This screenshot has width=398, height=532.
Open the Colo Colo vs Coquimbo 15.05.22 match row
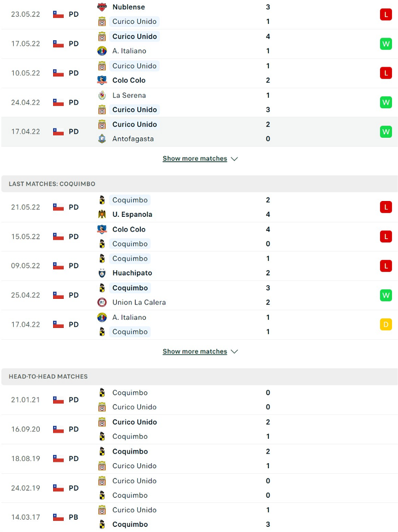[199, 237]
